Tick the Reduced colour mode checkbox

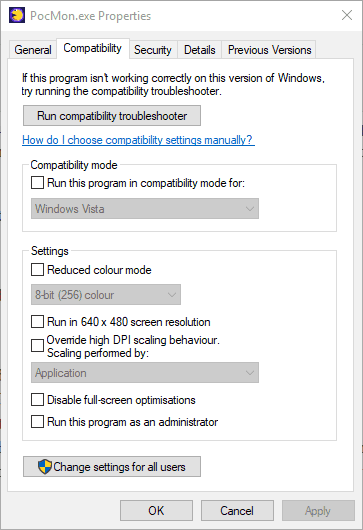(38, 270)
